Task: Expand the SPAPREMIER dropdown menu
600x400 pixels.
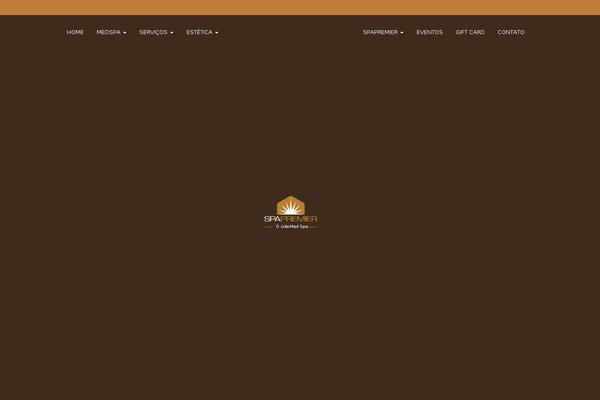Action: 383,32
